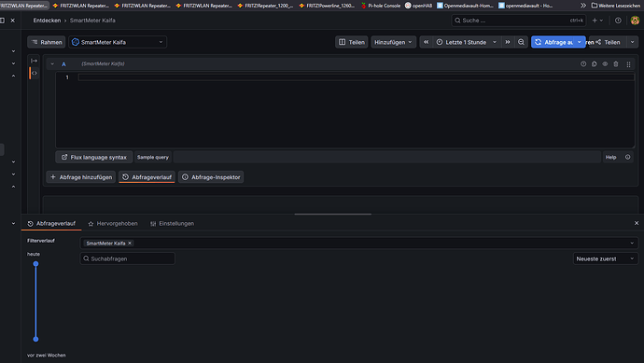The height and width of the screenshot is (363, 644).
Task: Click the info icon beside Help
Action: click(x=627, y=157)
